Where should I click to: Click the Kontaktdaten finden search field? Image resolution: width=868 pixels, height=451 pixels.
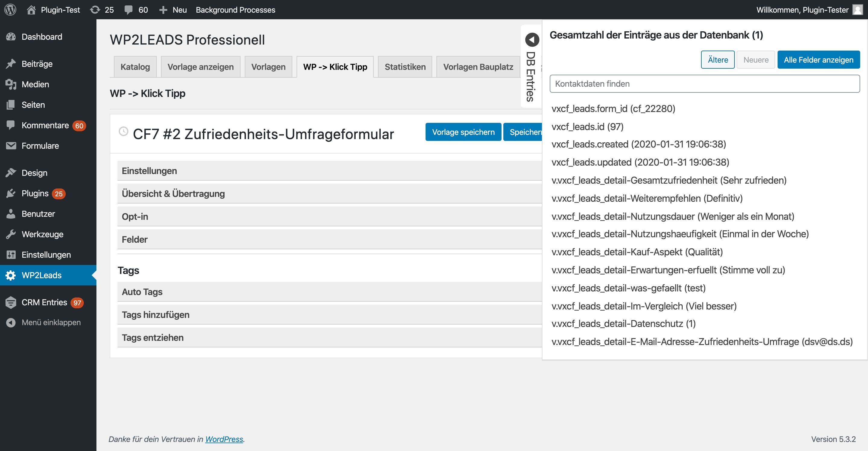pos(705,84)
